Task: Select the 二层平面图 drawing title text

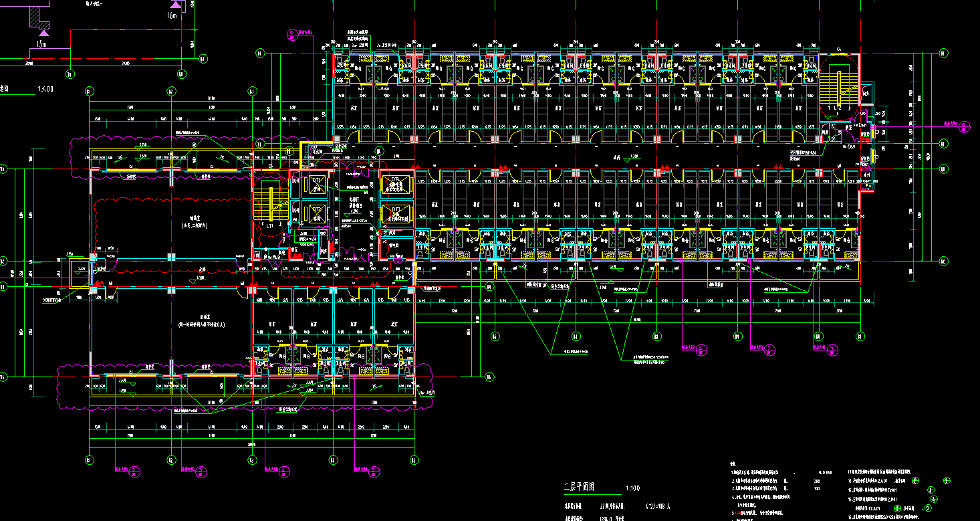Action: point(580,486)
